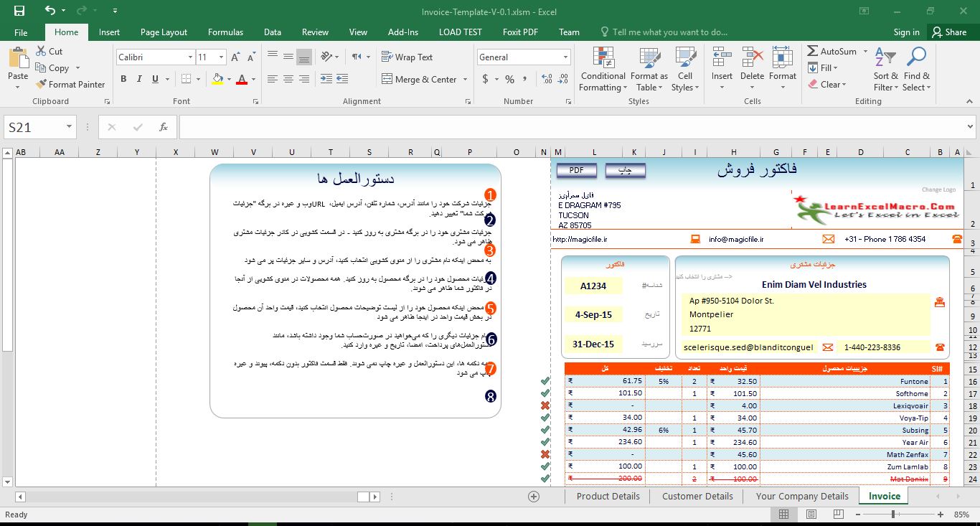Select the Format Painter brush
Viewport: 980px width, 526px height.
pyautogui.click(x=70, y=84)
